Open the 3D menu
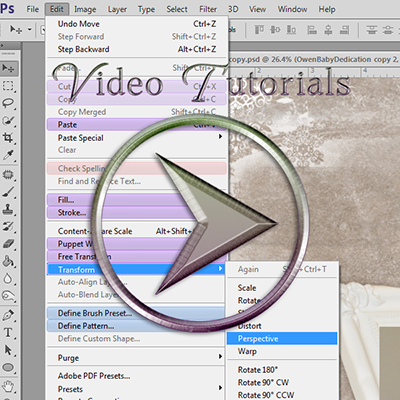Image resolution: width=400 pixels, height=400 pixels. click(x=233, y=9)
